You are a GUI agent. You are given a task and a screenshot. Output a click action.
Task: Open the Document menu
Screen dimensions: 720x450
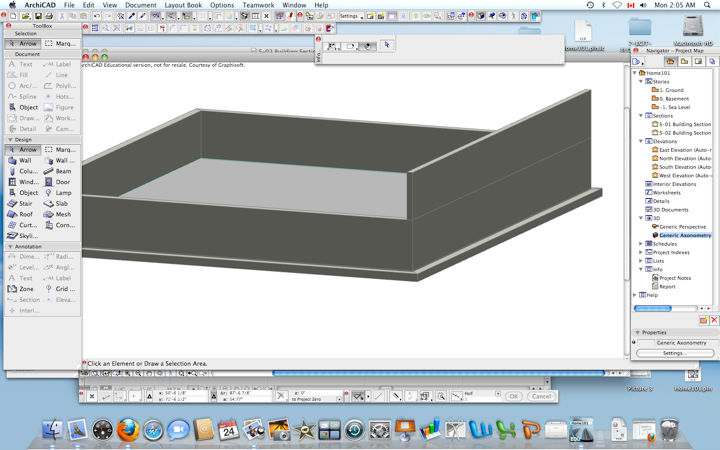coord(141,5)
